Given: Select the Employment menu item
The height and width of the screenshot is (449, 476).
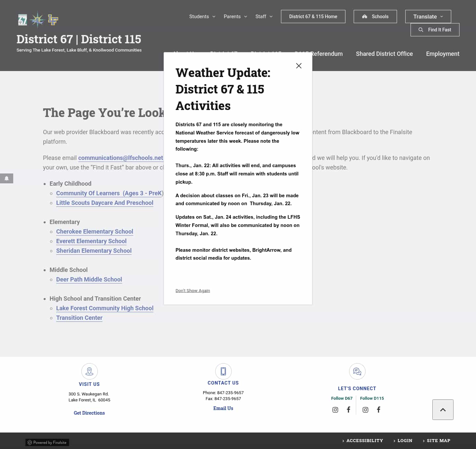Looking at the screenshot, I should (443, 54).
